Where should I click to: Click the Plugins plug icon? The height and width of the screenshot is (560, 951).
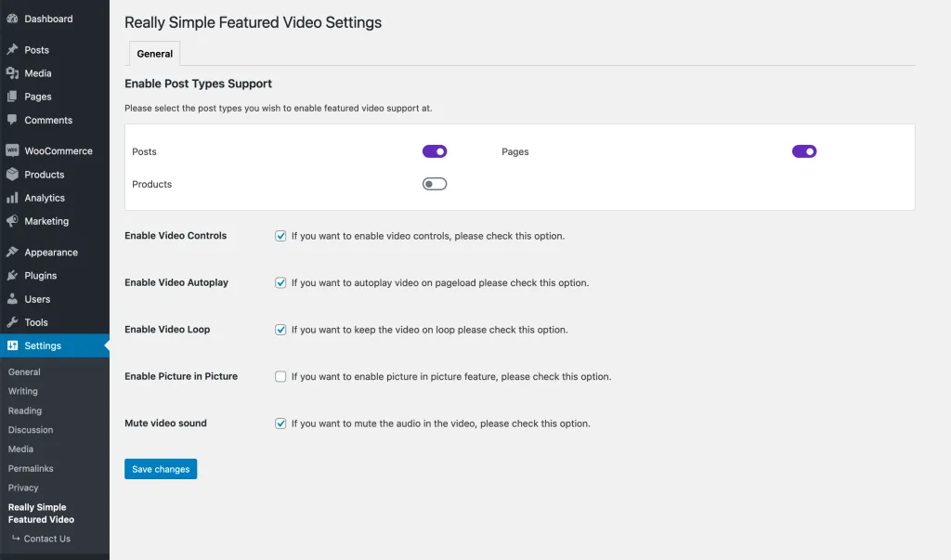(x=12, y=276)
